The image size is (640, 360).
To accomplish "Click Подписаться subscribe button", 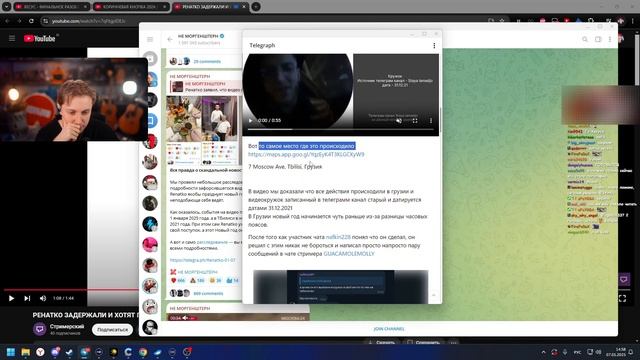I will pyautogui.click(x=112, y=329).
